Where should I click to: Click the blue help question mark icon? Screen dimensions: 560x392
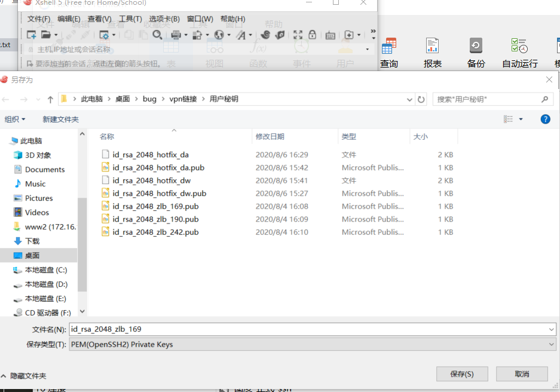coord(545,120)
